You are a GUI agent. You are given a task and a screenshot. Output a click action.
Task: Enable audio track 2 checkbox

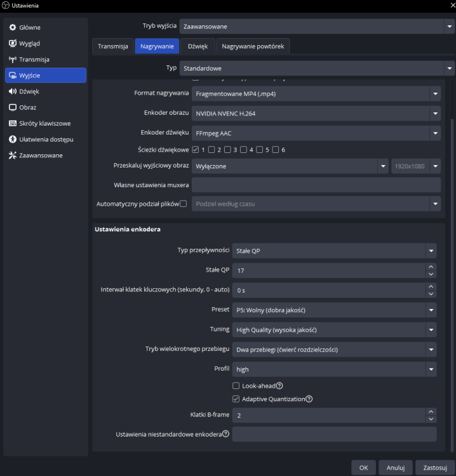tap(211, 150)
